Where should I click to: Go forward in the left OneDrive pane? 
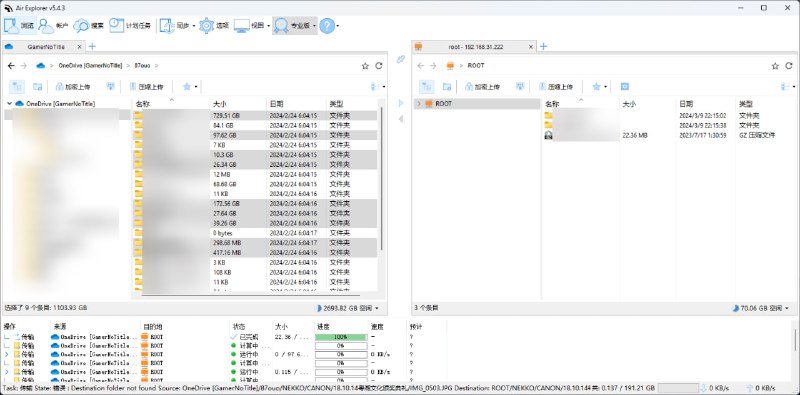pyautogui.click(x=23, y=65)
